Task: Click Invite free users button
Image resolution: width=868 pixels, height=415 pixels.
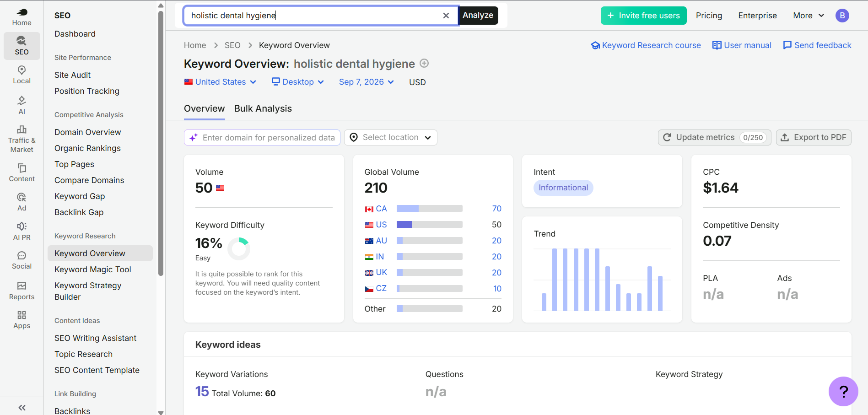Action: (643, 16)
